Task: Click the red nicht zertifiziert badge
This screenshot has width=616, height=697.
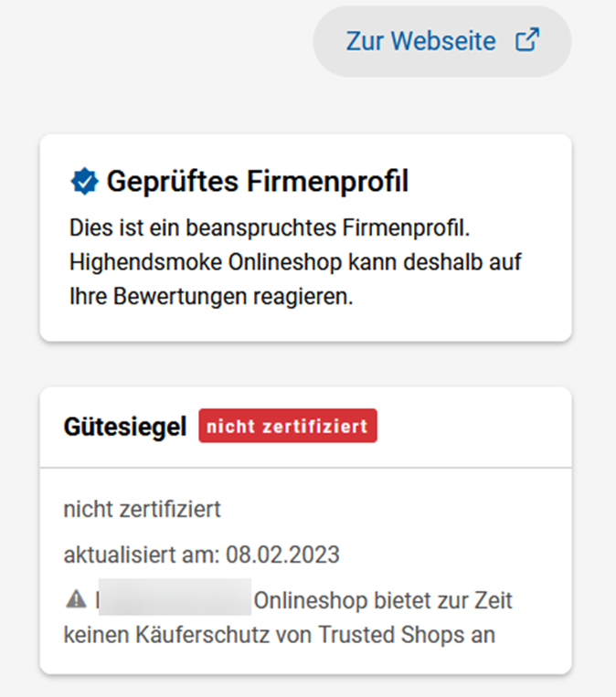Action: [288, 426]
